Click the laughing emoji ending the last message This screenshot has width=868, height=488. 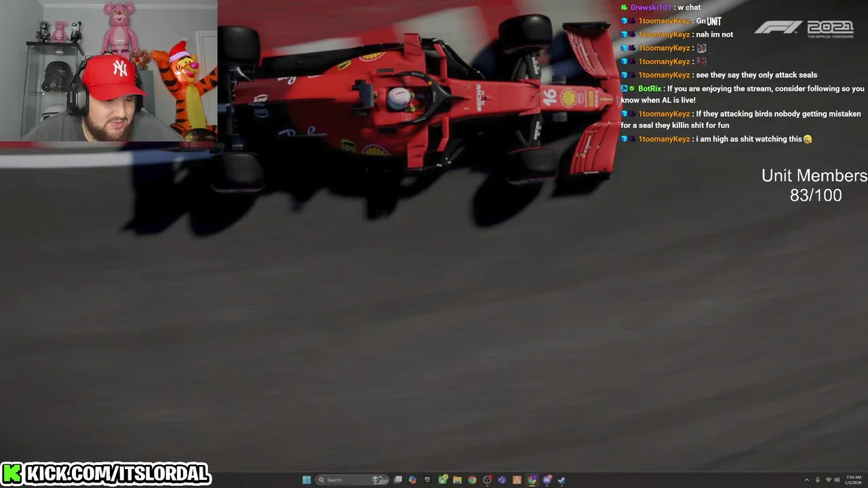click(807, 139)
